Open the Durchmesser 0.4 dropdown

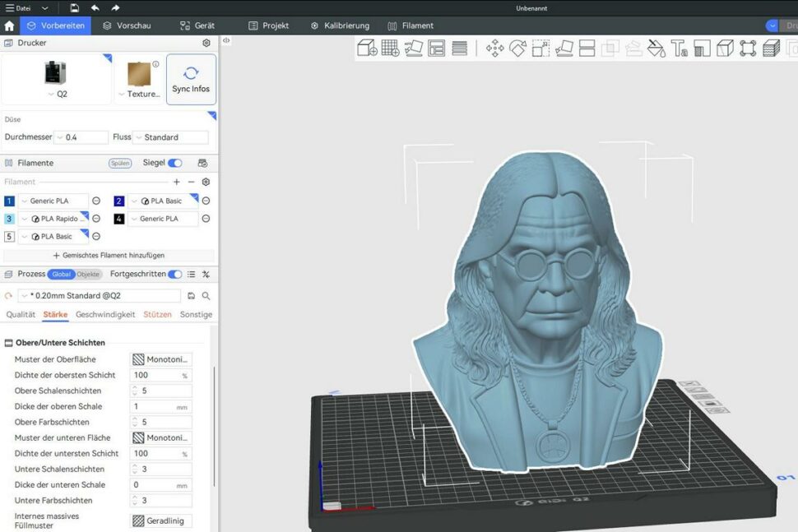point(81,137)
